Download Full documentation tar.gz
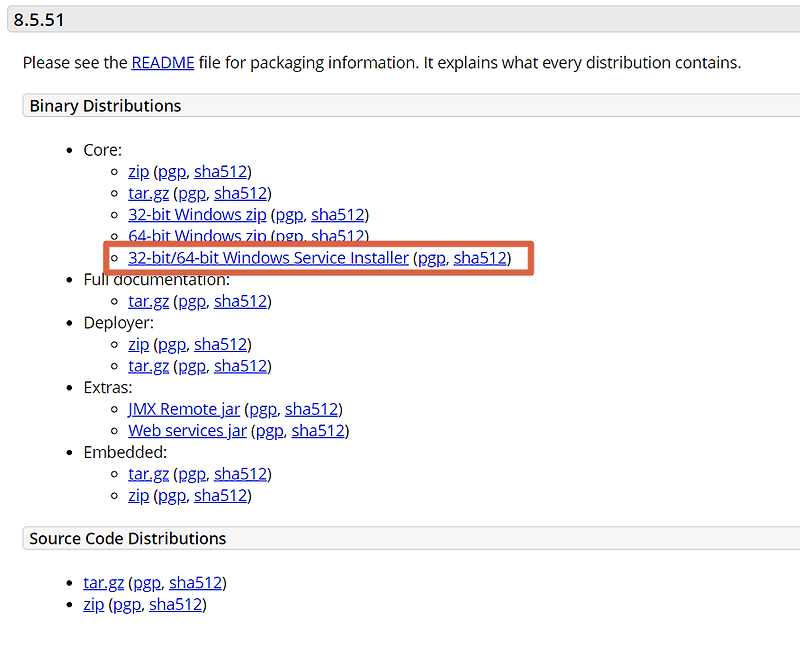 click(148, 301)
